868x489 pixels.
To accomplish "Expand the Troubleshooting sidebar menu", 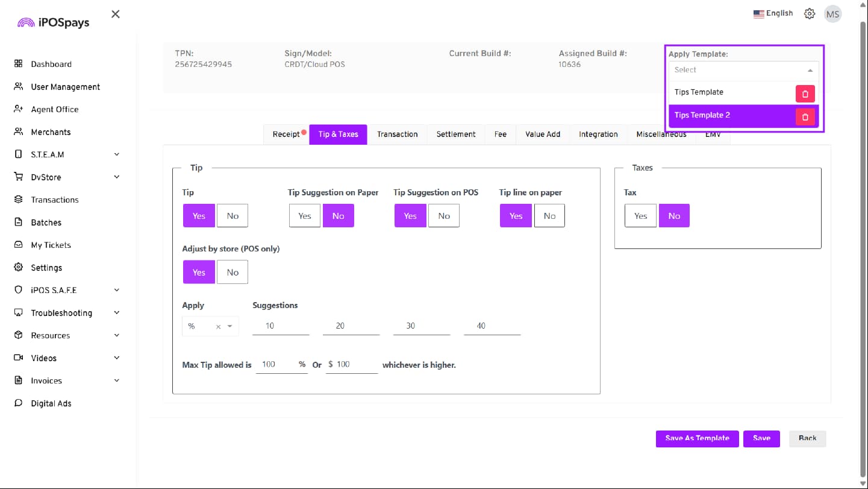I will click(x=116, y=313).
